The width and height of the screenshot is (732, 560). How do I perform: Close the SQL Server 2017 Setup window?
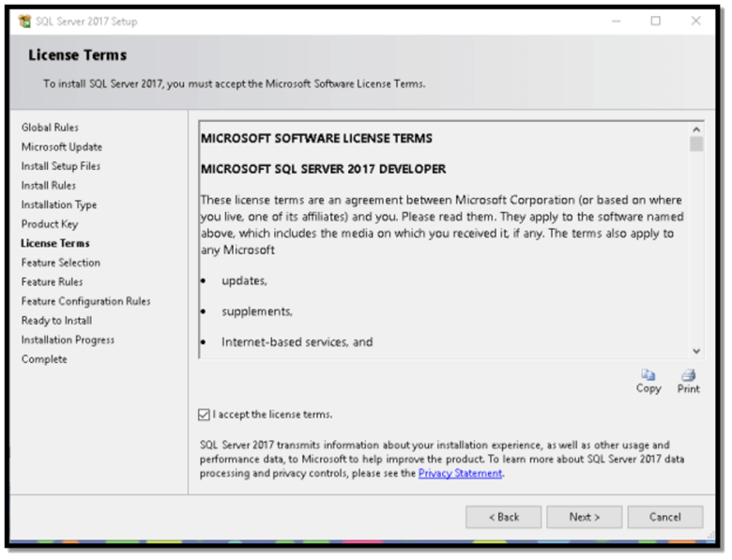tap(695, 21)
